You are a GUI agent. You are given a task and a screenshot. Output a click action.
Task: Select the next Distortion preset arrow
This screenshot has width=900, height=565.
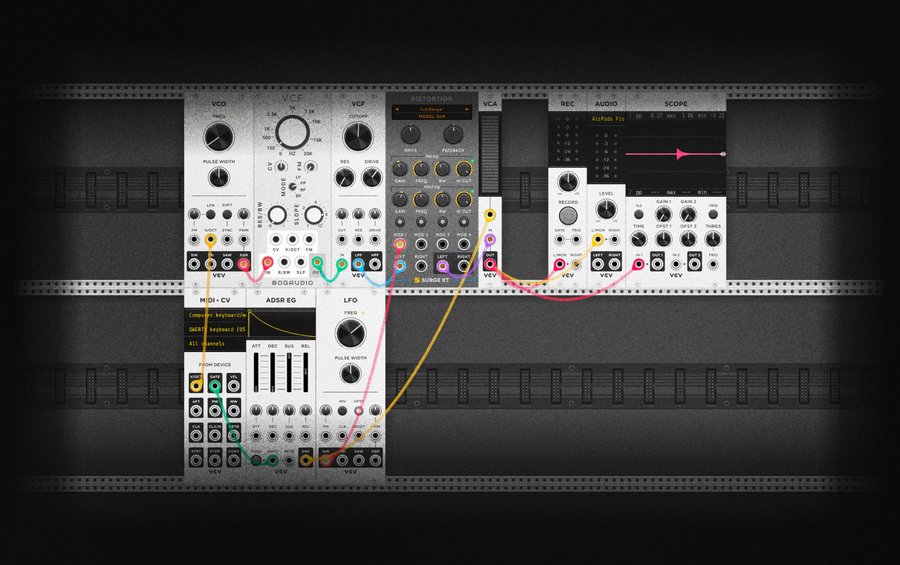tap(467, 109)
